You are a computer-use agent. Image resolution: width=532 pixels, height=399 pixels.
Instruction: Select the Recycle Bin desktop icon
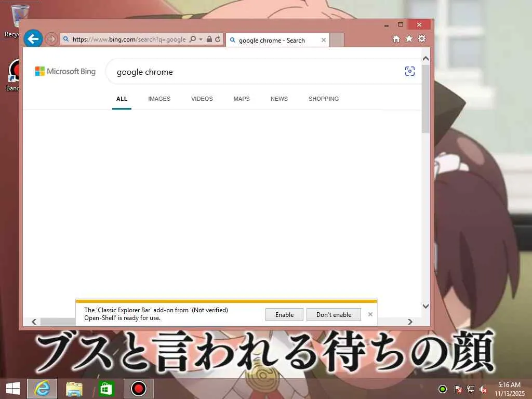pos(14,20)
